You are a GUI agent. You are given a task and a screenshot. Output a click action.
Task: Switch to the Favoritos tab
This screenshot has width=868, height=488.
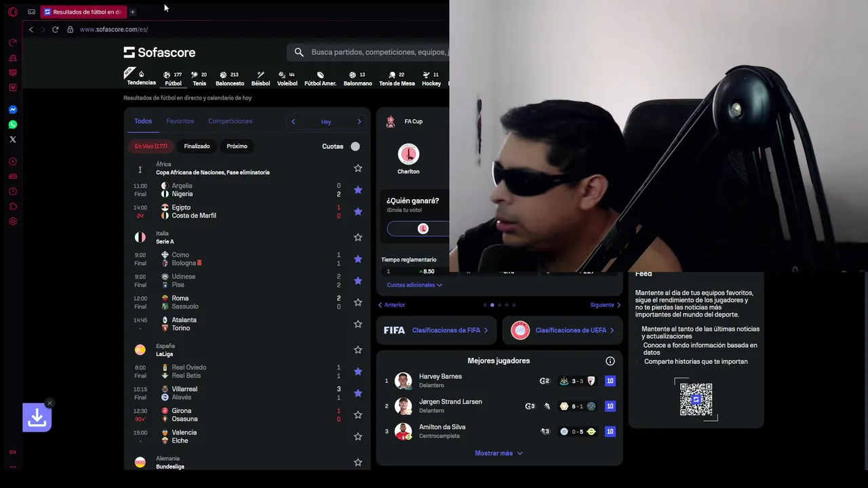tap(180, 121)
